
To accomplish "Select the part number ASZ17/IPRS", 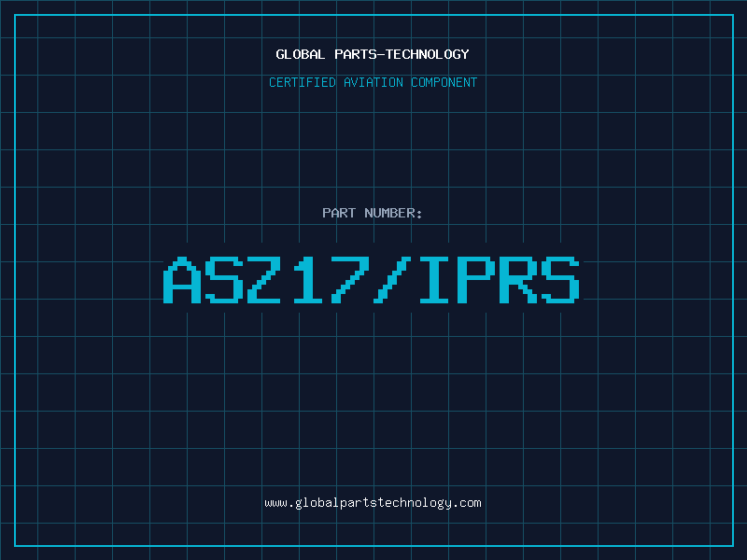I will coord(372,280).
